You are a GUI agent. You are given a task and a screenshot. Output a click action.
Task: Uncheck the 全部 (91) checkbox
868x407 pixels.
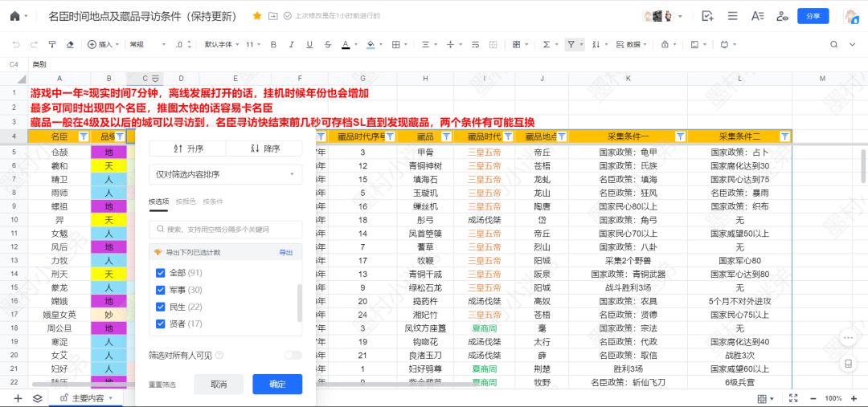tap(161, 273)
